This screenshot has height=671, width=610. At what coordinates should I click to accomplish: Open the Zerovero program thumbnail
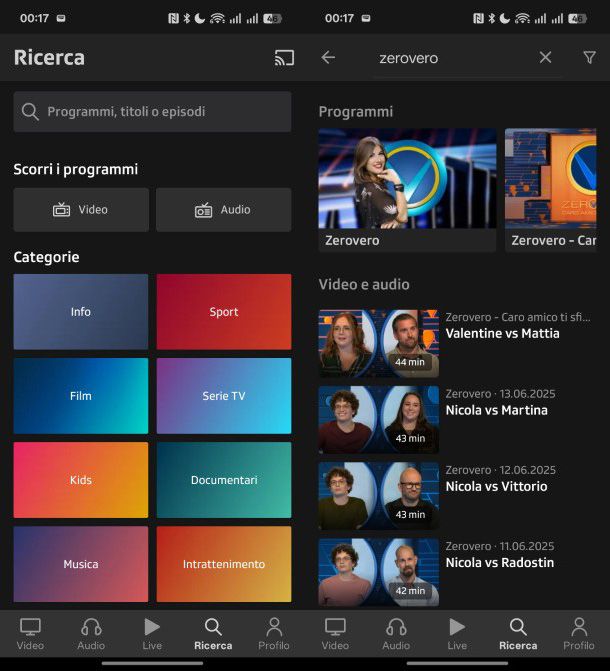coord(408,178)
